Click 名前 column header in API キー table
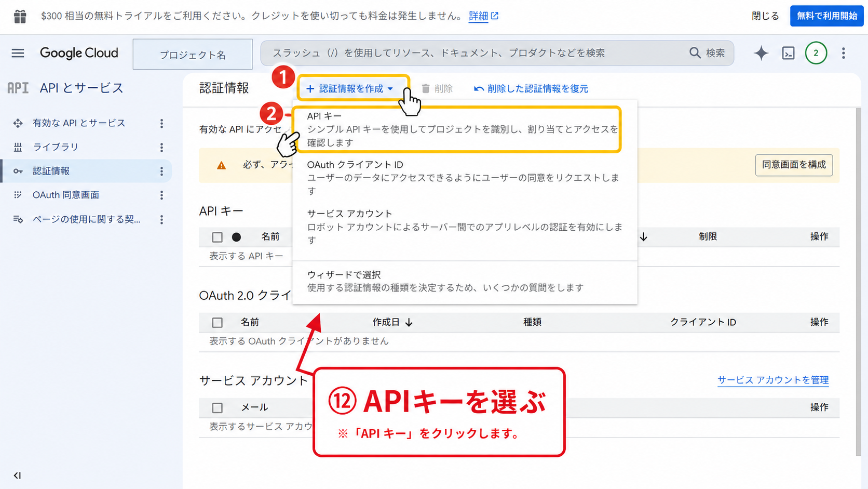 (270, 237)
